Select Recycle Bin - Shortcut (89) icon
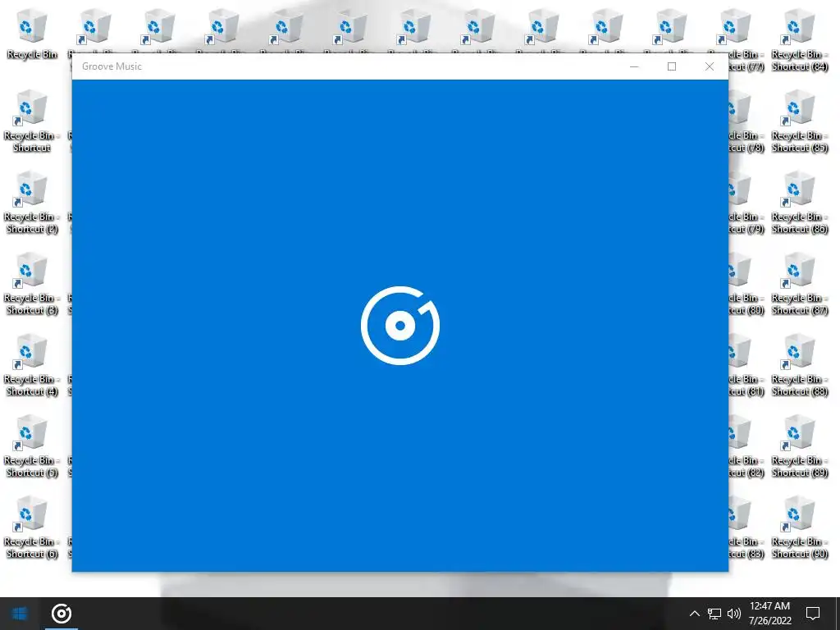The height and width of the screenshot is (630, 840). 799,447
